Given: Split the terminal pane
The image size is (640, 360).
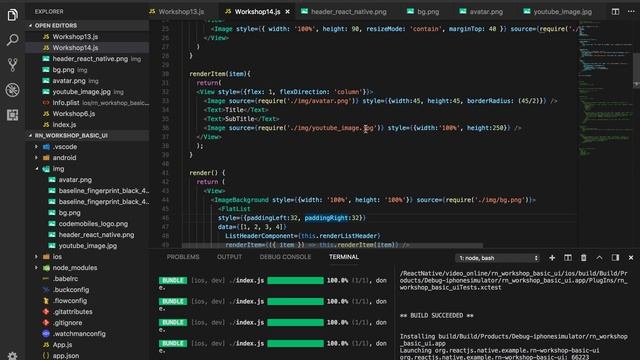Looking at the screenshot, I should pyautogui.click(x=568, y=258).
